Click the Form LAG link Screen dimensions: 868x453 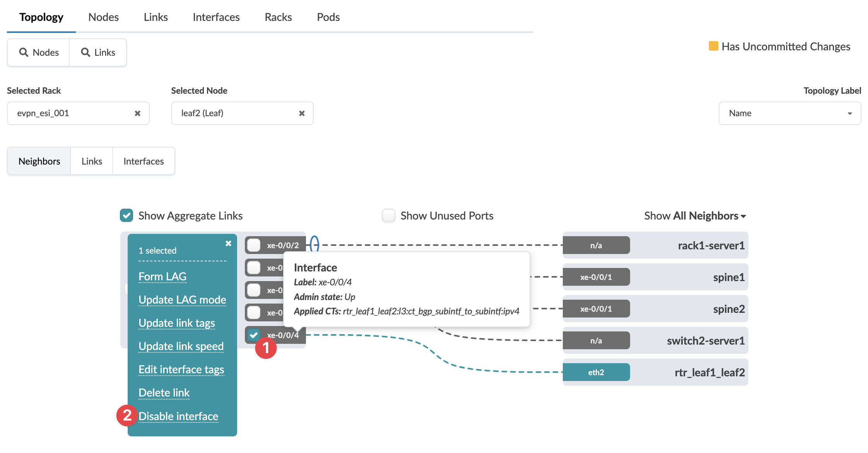point(162,276)
